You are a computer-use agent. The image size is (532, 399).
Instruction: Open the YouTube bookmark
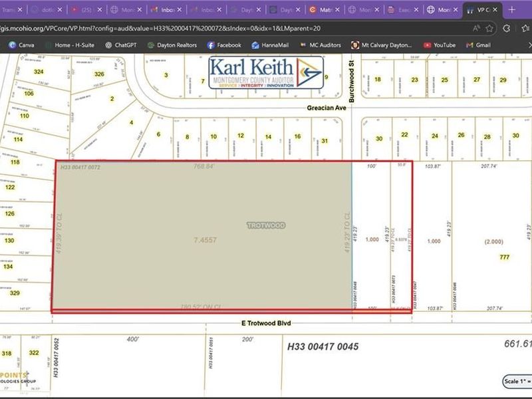click(x=440, y=45)
